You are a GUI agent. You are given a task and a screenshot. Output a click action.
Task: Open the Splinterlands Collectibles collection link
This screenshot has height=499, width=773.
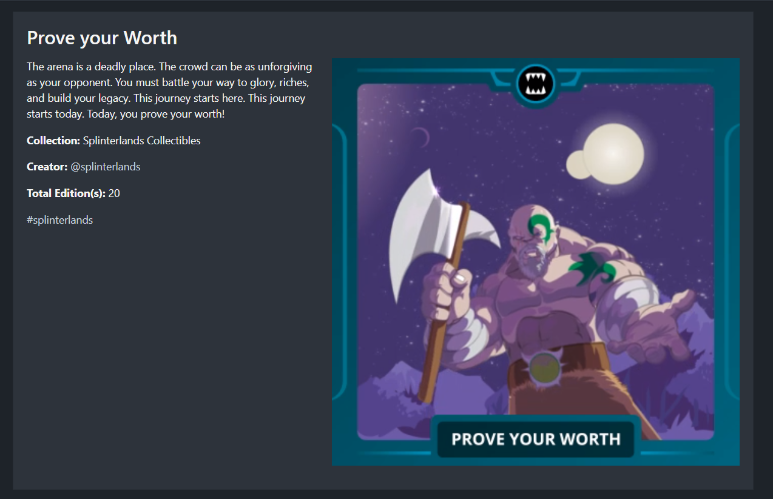point(141,141)
